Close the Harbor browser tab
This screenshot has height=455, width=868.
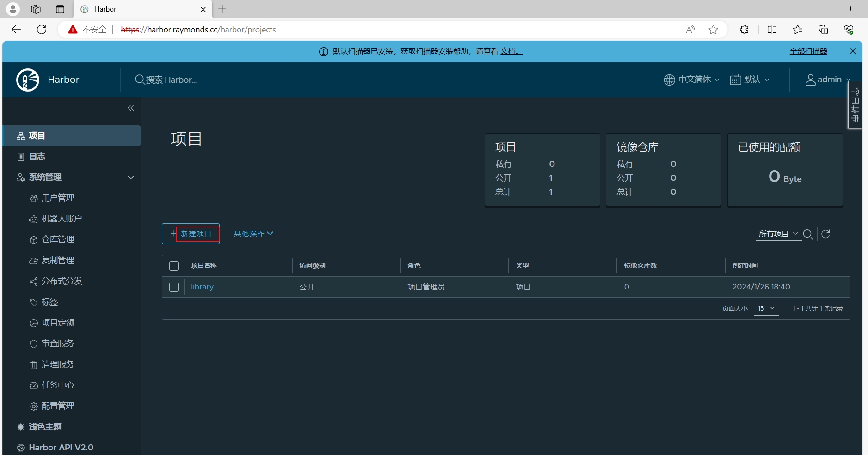pyautogui.click(x=203, y=9)
